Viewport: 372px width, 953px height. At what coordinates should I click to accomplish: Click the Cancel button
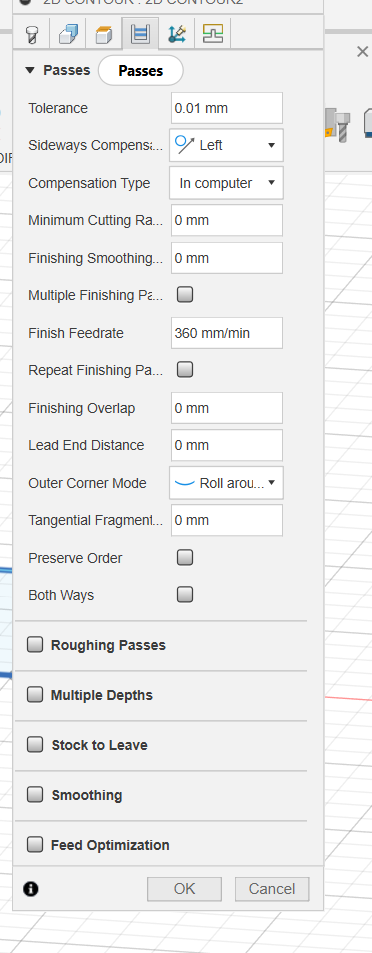click(x=272, y=889)
